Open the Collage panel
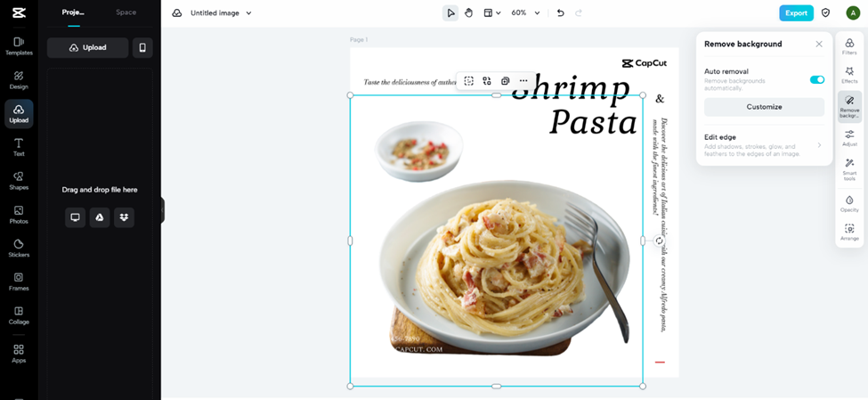Viewport: 868px width, 400px height. click(x=19, y=315)
